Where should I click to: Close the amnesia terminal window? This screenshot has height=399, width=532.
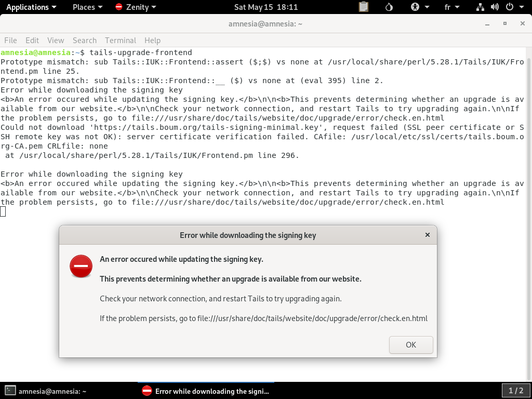click(x=523, y=23)
